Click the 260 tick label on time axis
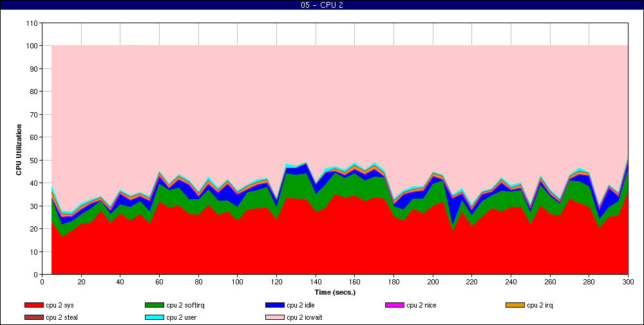The width and height of the screenshot is (644, 325). 550,282
